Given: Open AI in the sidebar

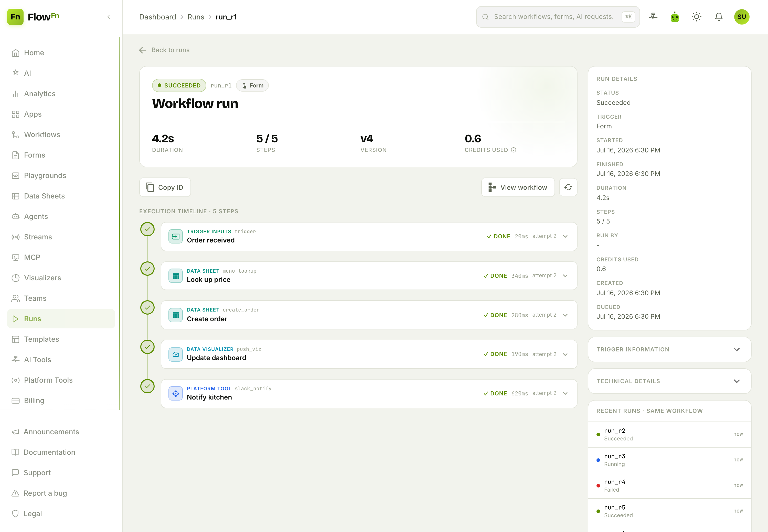Looking at the screenshot, I should [x=61, y=73].
